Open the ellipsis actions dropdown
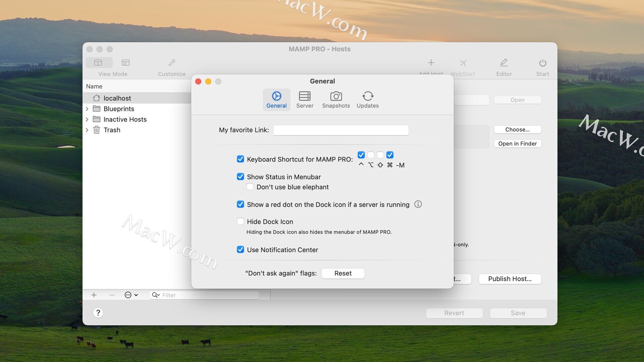 click(131, 295)
